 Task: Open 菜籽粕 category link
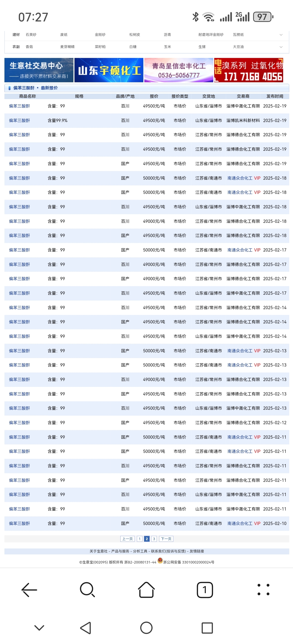pyautogui.click(x=100, y=47)
